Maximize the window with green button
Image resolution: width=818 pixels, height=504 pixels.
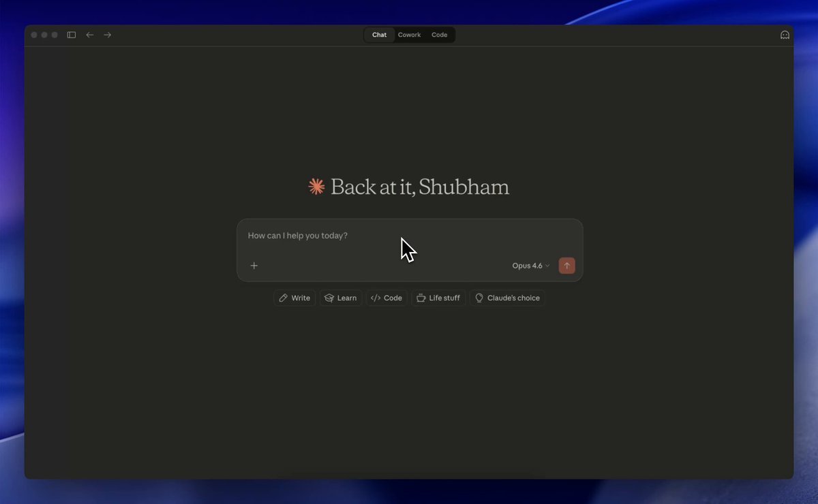(55, 35)
